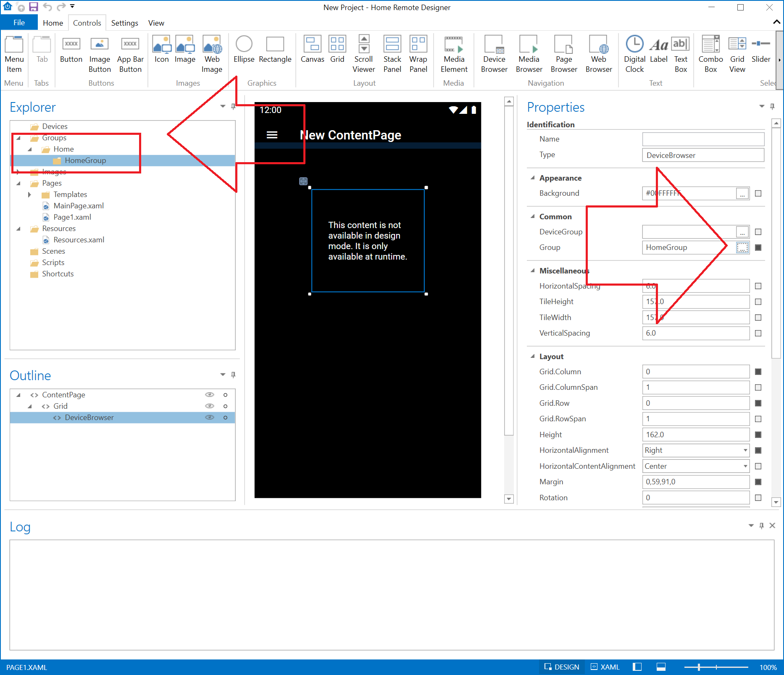Image resolution: width=784 pixels, height=675 pixels.
Task: Open the Background color picker button
Action: point(742,194)
